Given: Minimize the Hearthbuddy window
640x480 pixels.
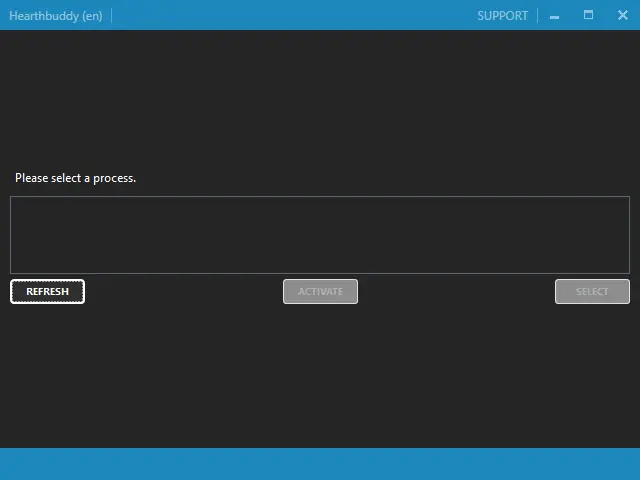Looking at the screenshot, I should click(555, 15).
